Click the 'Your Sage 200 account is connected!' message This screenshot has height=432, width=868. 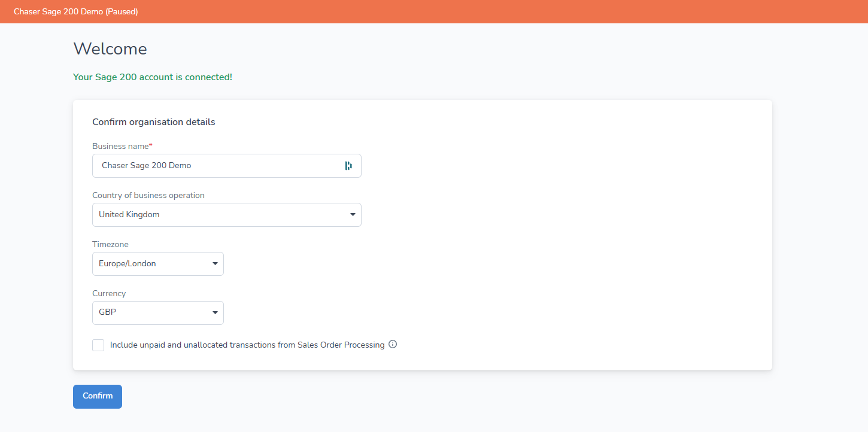click(153, 77)
